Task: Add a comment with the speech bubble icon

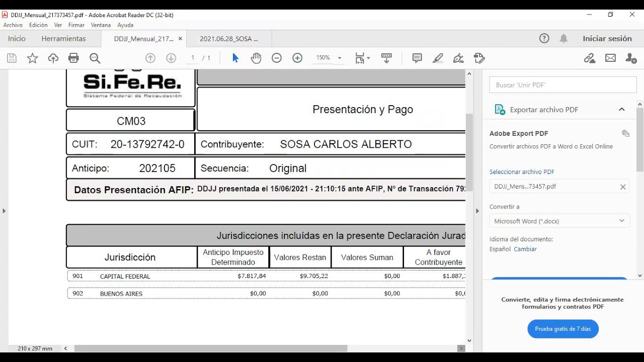Action: click(x=417, y=58)
